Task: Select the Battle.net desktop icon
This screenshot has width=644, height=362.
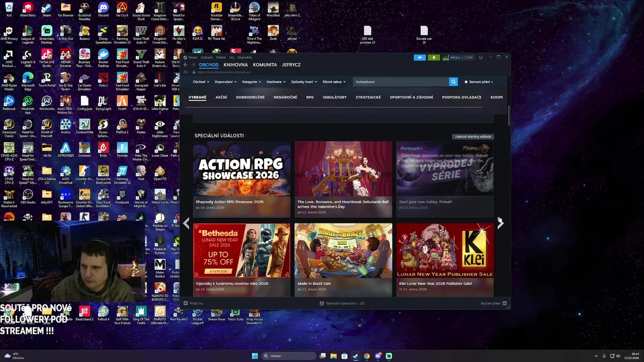Action: point(9,103)
